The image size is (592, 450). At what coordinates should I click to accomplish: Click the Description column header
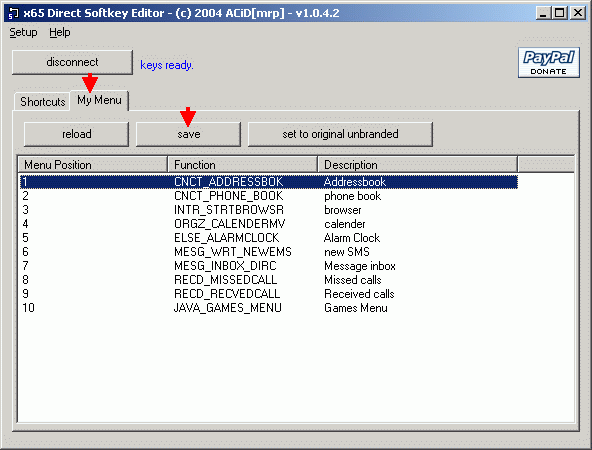coord(418,165)
